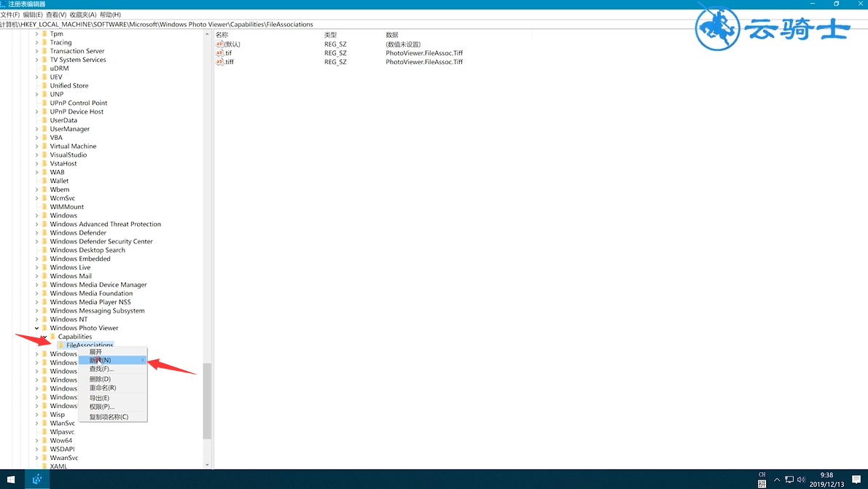Click the WSDAPI folder icon
The height and width of the screenshot is (489, 868).
click(x=45, y=449)
